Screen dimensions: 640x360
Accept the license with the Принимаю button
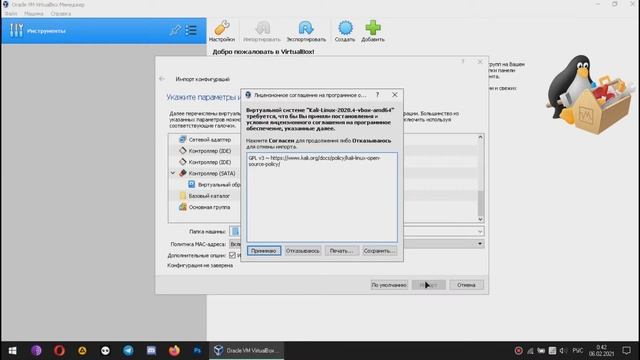point(264,251)
